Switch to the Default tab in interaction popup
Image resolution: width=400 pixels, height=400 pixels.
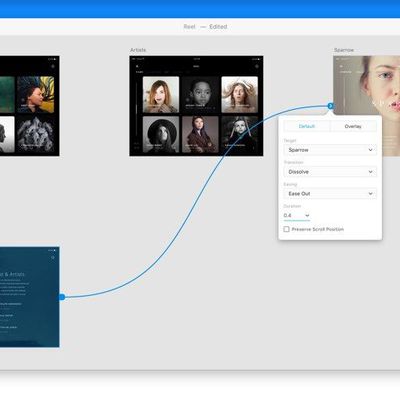tap(307, 126)
